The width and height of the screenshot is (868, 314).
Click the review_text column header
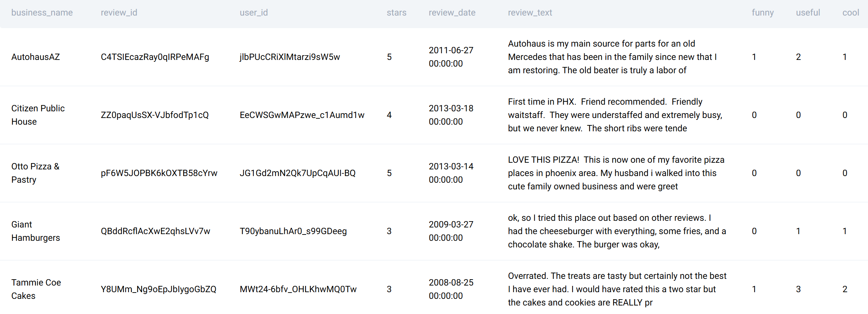click(x=530, y=13)
